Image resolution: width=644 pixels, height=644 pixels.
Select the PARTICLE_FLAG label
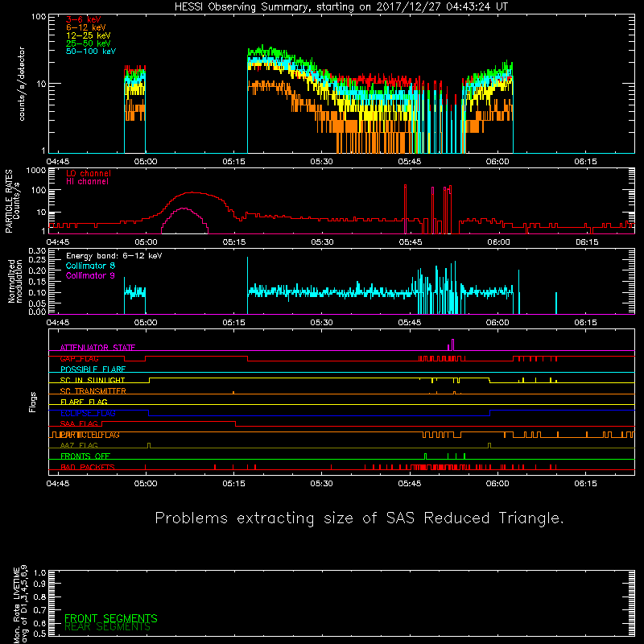(89, 435)
